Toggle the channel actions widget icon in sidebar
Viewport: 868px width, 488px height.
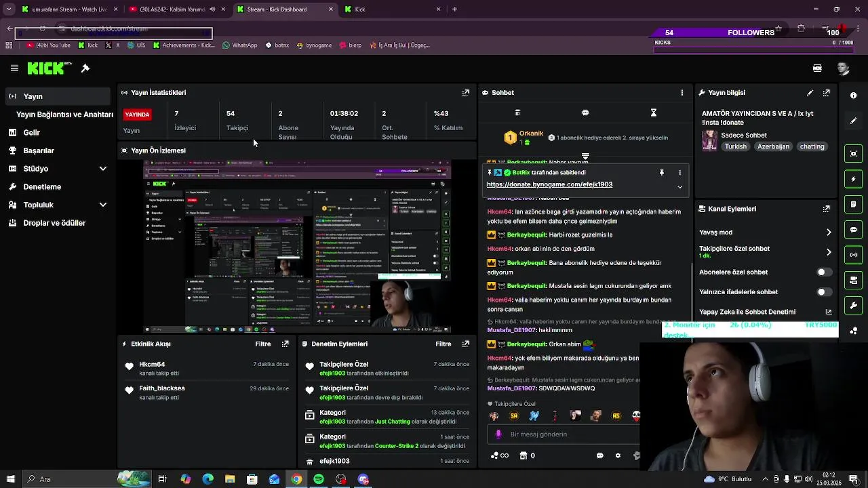click(854, 280)
